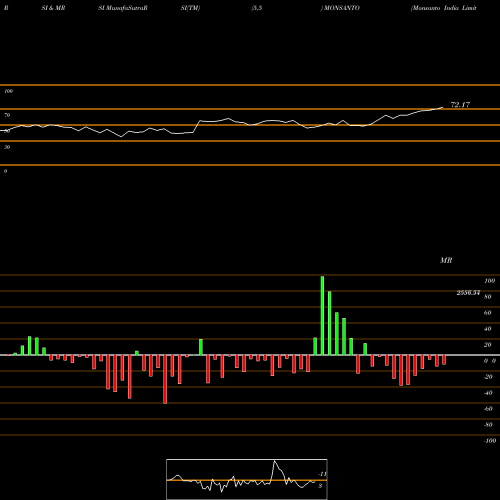Screen dimensions: 500x500
Task: Click the MR axis label 40
Action: [488, 329]
